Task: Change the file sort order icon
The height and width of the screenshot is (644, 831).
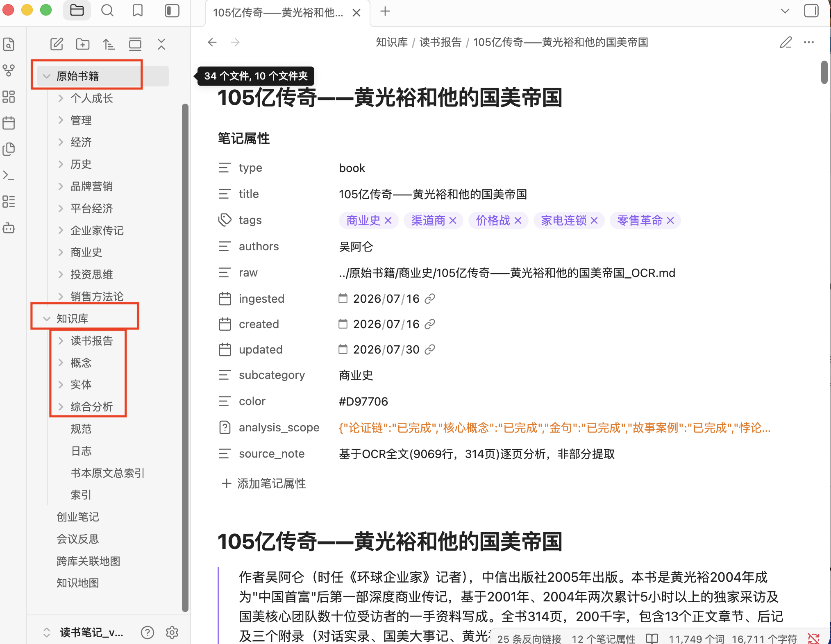Action: coord(109,44)
